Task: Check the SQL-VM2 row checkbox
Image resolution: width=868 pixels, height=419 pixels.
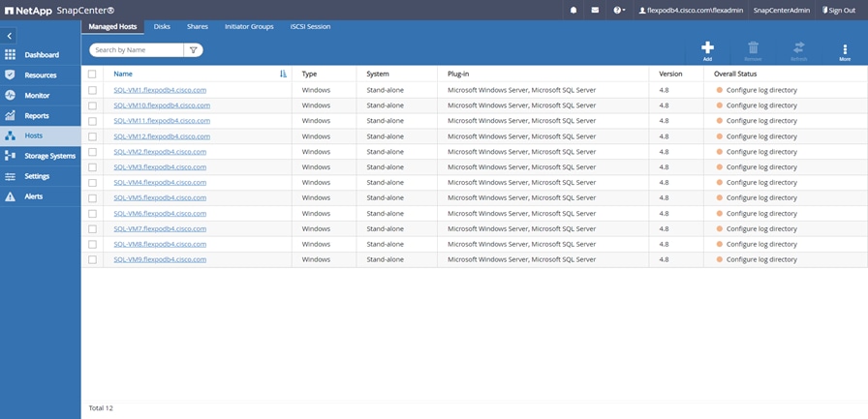Action: (x=92, y=152)
